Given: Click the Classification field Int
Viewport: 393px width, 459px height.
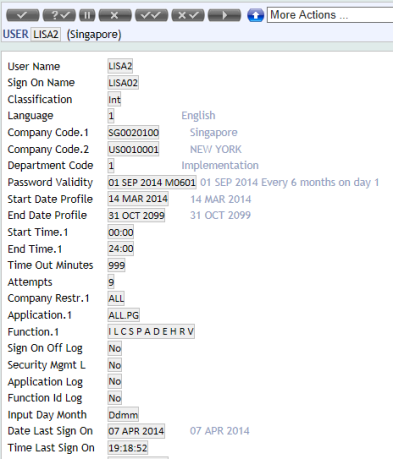Looking at the screenshot, I should coord(114,99).
